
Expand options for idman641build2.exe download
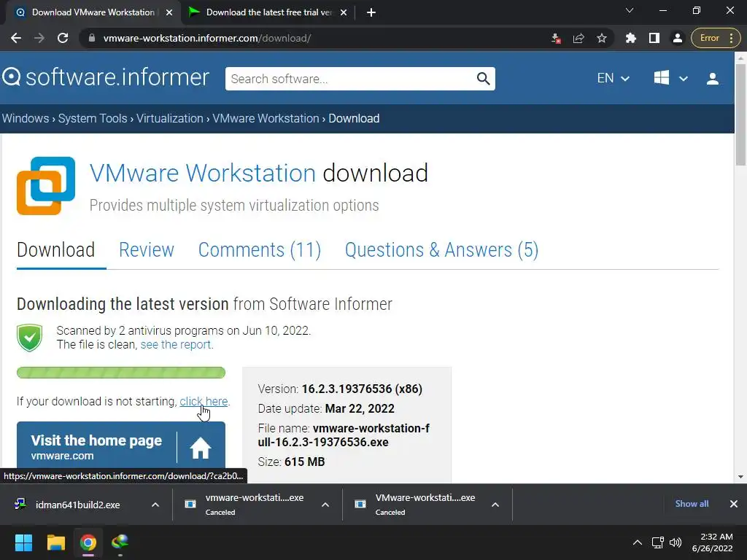155,505
